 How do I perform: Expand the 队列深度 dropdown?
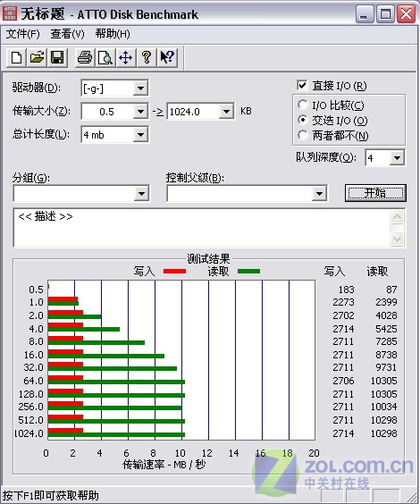click(x=397, y=158)
